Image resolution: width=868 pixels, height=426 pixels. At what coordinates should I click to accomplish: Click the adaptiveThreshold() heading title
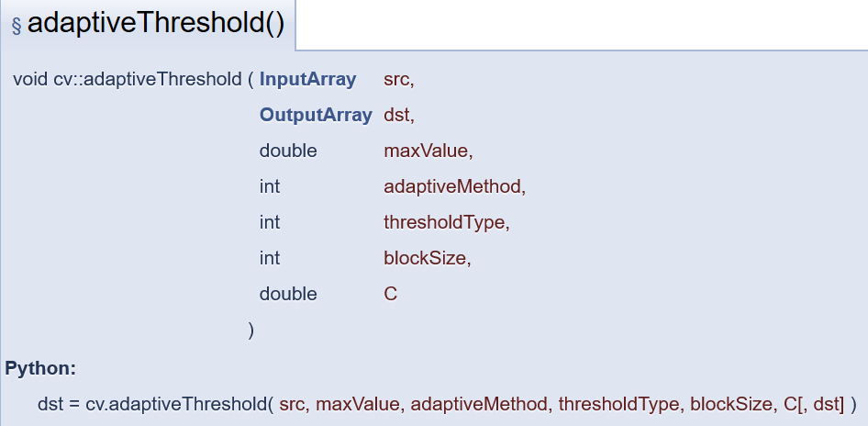156,25
